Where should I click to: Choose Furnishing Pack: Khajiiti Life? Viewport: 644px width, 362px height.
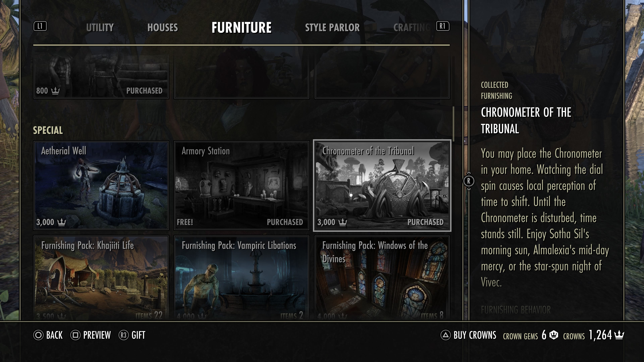coord(101,278)
